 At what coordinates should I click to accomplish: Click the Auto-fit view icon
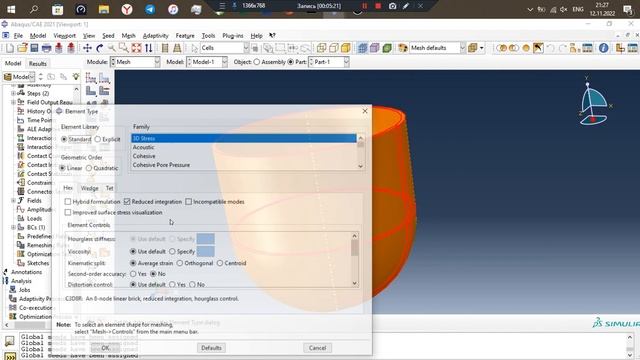click(x=136, y=48)
